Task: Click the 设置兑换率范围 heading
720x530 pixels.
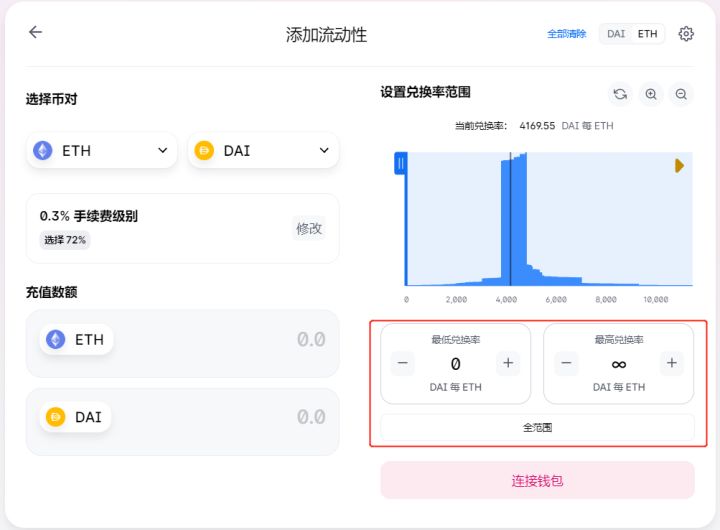Action: [425, 92]
